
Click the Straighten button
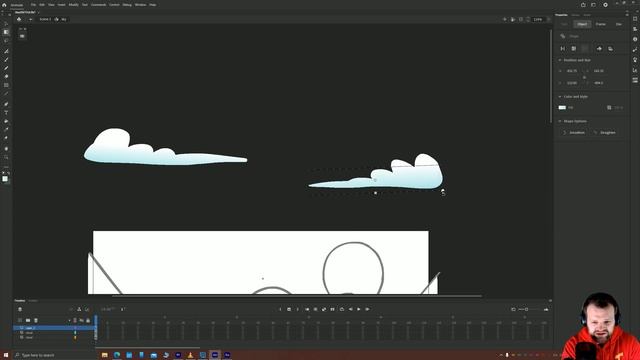pyautogui.click(x=604, y=133)
